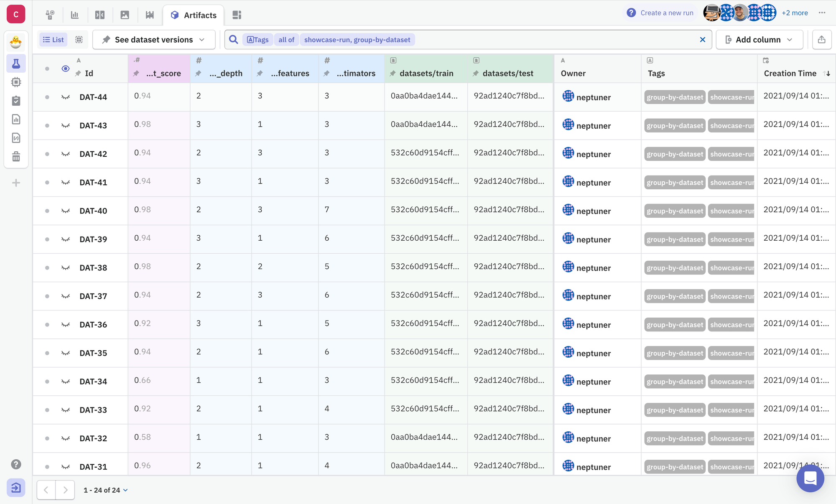Click the flask experiments icon in sidebar

pos(16,64)
